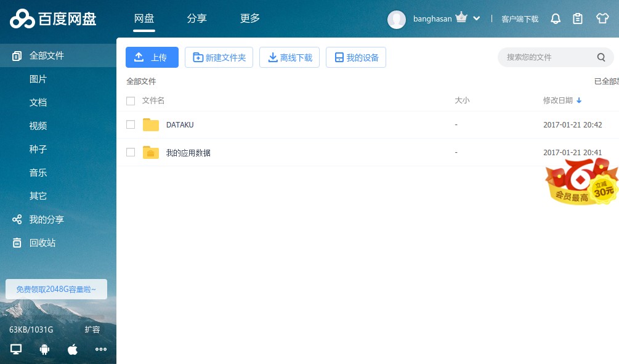Image resolution: width=619 pixels, height=364 pixels.
Task: Click the crown icon next to banghasan
Action: pyautogui.click(x=461, y=17)
